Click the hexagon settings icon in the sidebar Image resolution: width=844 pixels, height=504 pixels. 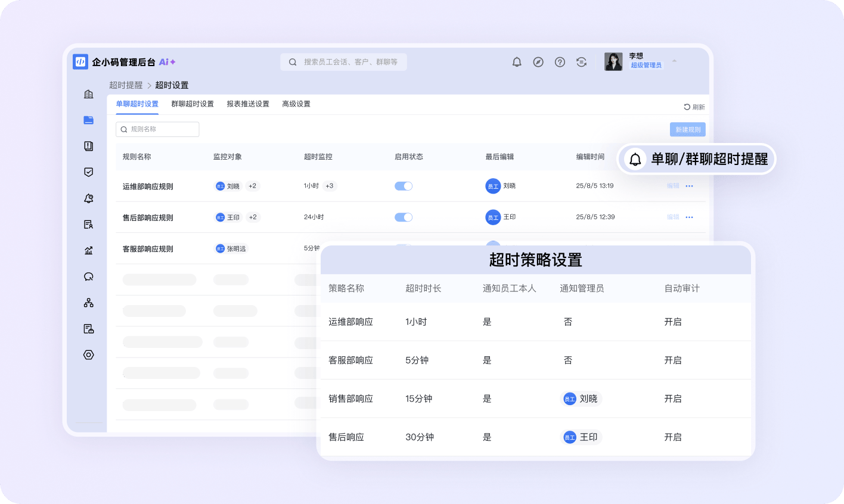click(x=89, y=355)
